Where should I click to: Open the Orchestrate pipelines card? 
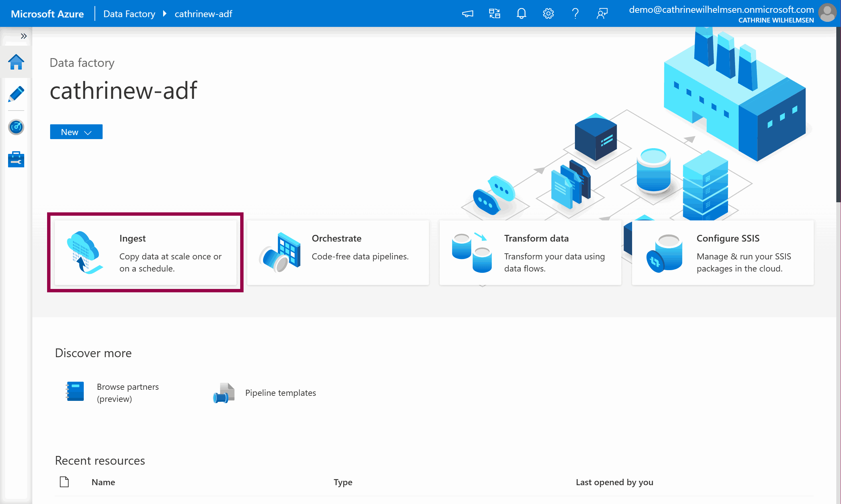338,253
